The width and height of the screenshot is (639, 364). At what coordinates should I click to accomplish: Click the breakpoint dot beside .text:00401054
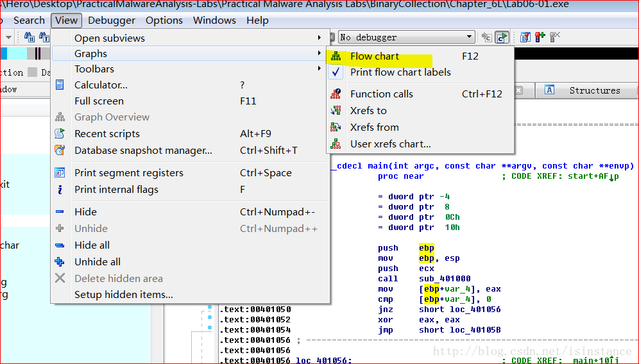point(210,327)
